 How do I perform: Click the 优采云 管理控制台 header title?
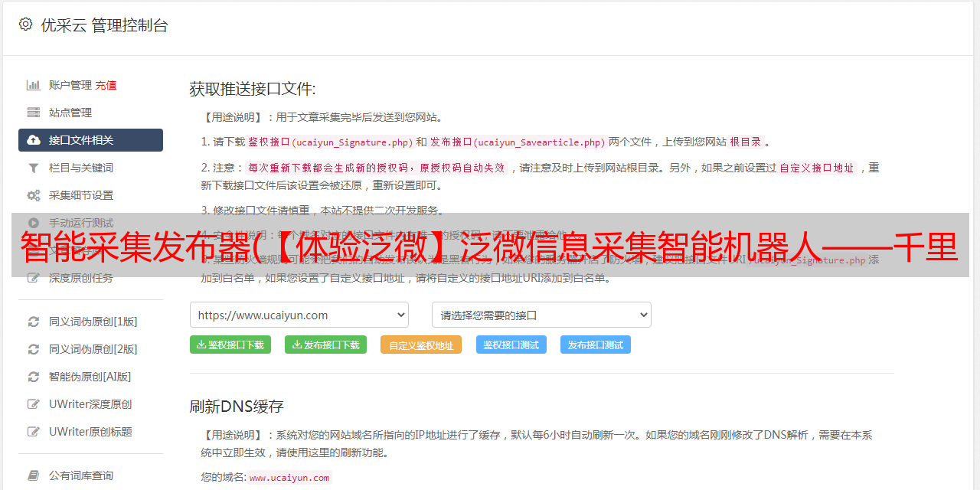pos(104,25)
